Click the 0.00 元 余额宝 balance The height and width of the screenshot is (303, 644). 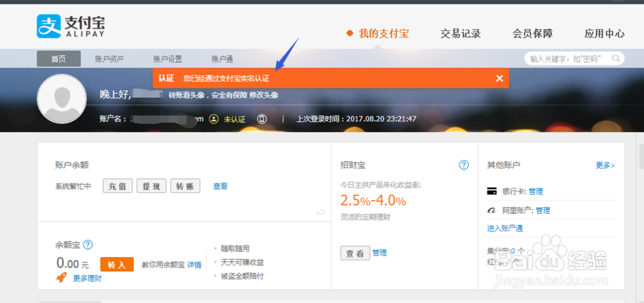[x=72, y=262]
